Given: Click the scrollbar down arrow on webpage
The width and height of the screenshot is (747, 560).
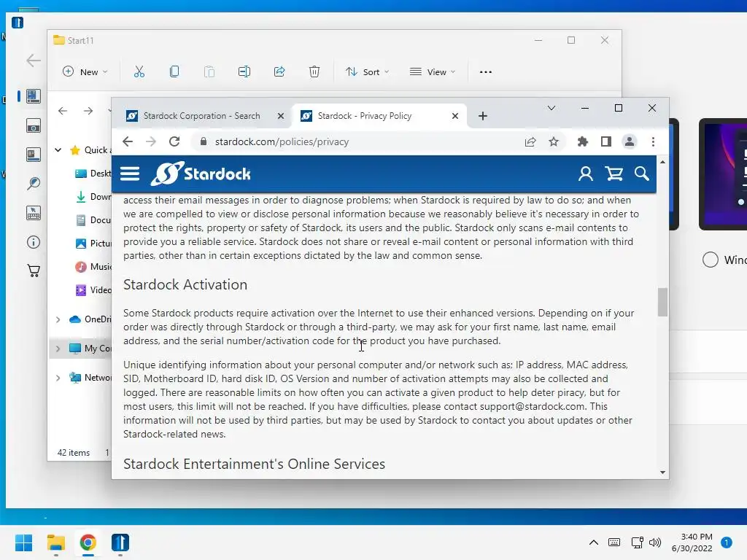Looking at the screenshot, I should [662, 472].
